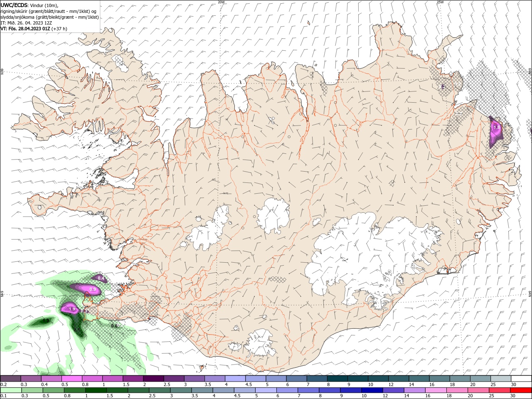Click the 'UWC/ECDS' title text
Viewport: 532px width, 399px height.
(x=14, y=5)
